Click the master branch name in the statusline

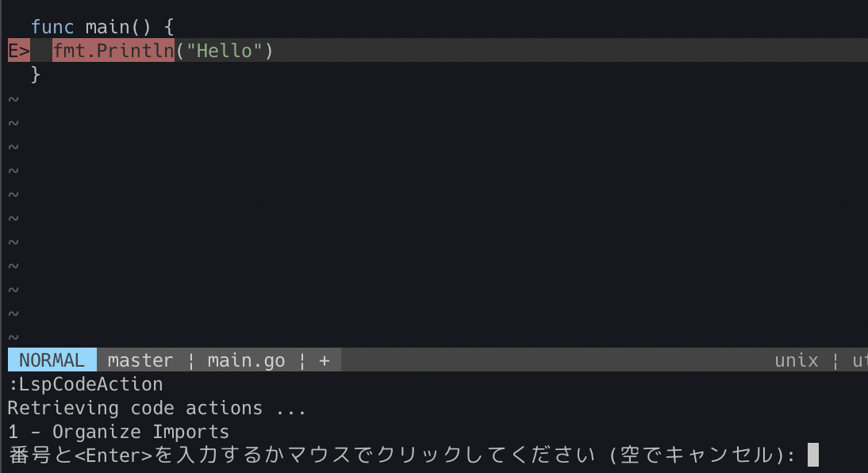pyautogui.click(x=140, y=360)
